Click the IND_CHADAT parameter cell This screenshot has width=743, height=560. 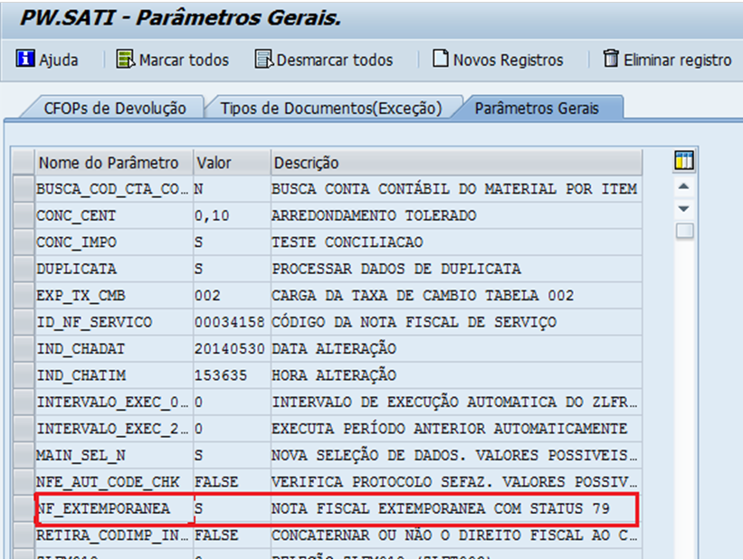tap(114, 348)
